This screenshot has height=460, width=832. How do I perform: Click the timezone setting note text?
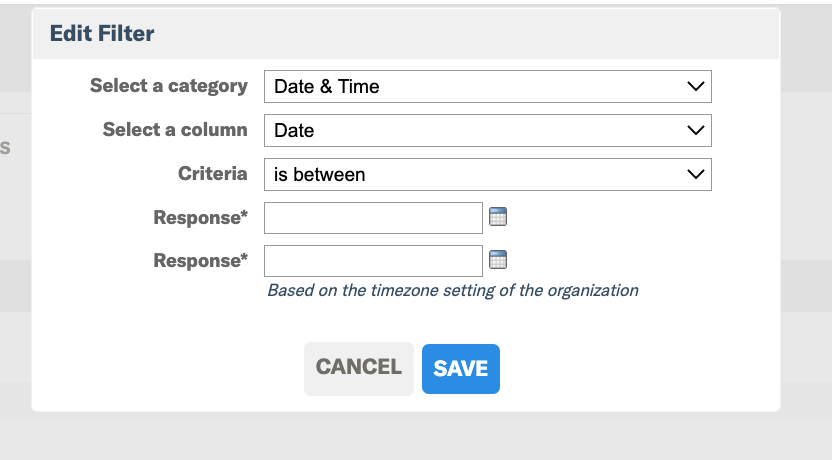click(453, 291)
